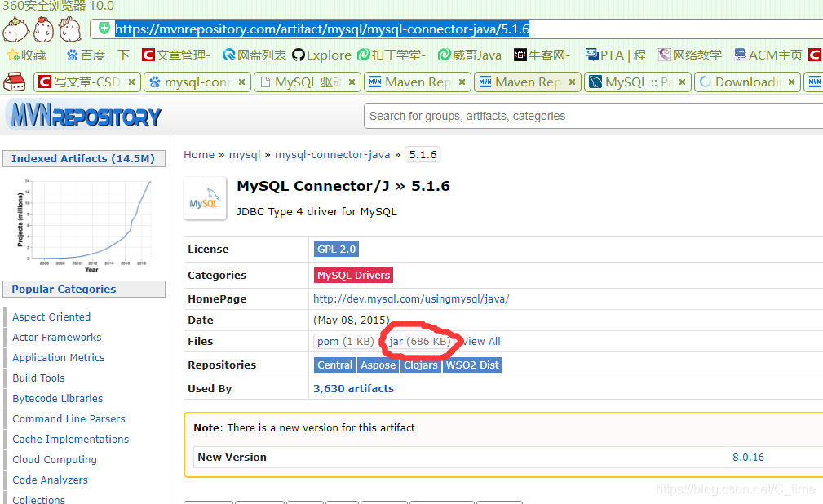
Task: Download the jar (686 KB) file
Action: tap(419, 341)
